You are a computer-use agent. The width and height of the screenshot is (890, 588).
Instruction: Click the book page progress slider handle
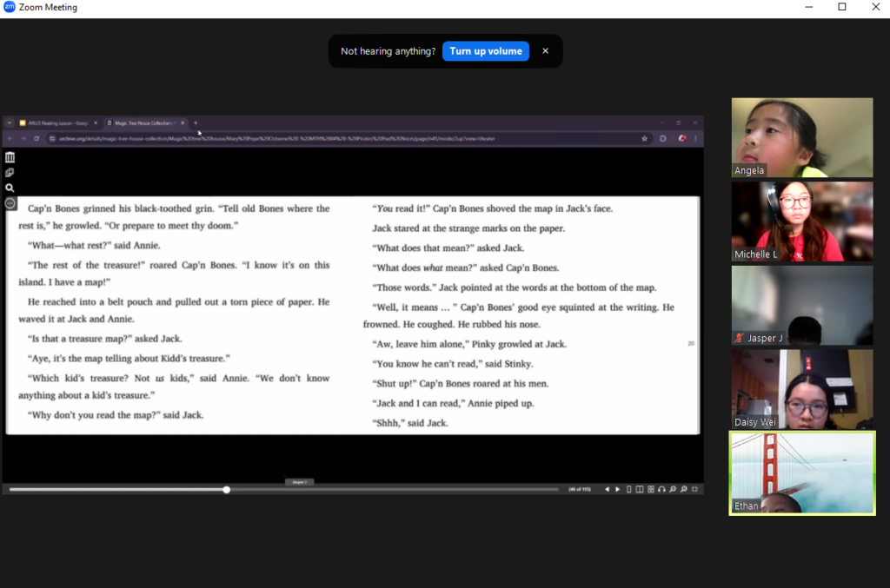[227, 489]
